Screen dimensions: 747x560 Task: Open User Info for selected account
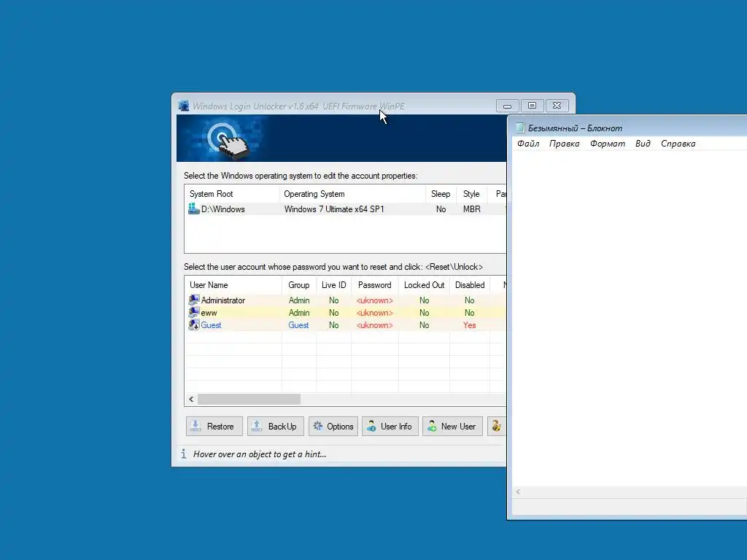click(x=390, y=426)
